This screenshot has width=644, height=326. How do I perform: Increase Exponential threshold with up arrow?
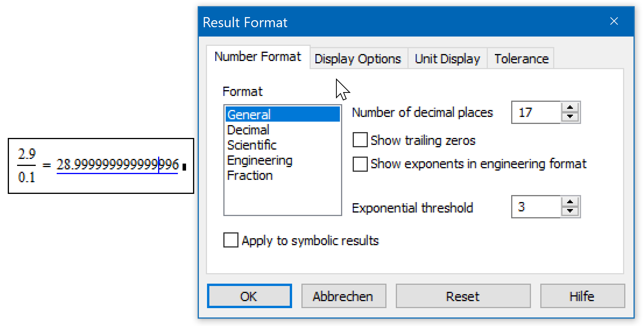pyautogui.click(x=569, y=202)
